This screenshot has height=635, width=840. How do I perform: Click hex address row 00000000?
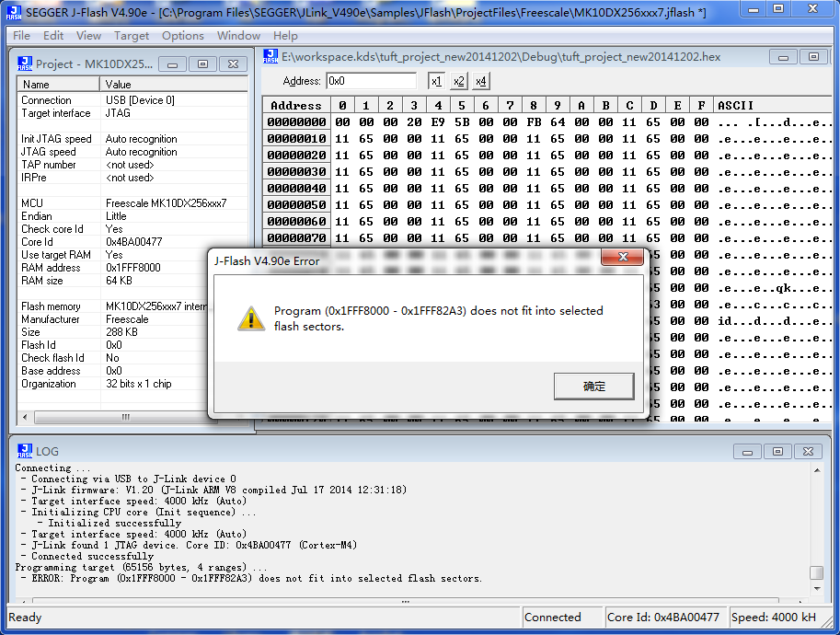pyautogui.click(x=296, y=122)
